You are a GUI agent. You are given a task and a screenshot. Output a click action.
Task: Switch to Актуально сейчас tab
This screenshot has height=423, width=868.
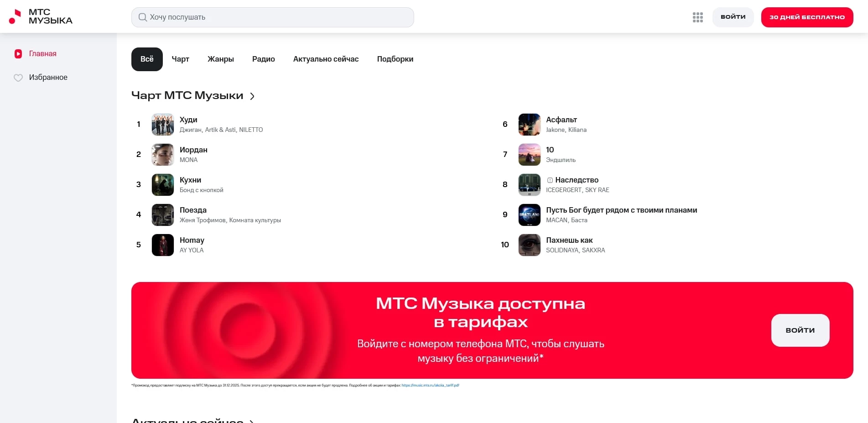click(x=326, y=59)
